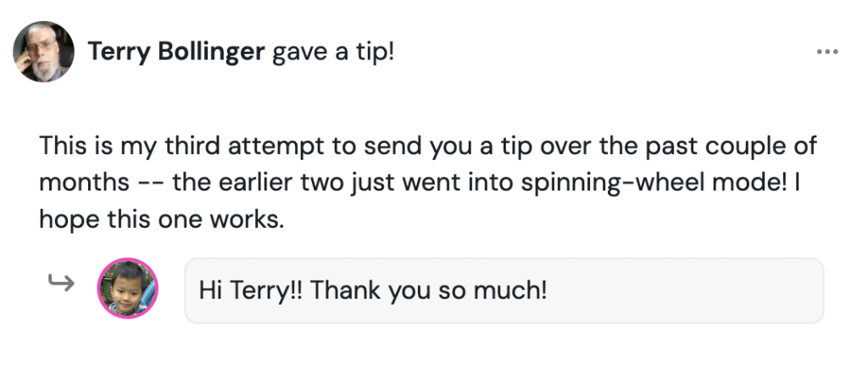
Task: Open the three-dot more options menu
Action: (x=826, y=53)
